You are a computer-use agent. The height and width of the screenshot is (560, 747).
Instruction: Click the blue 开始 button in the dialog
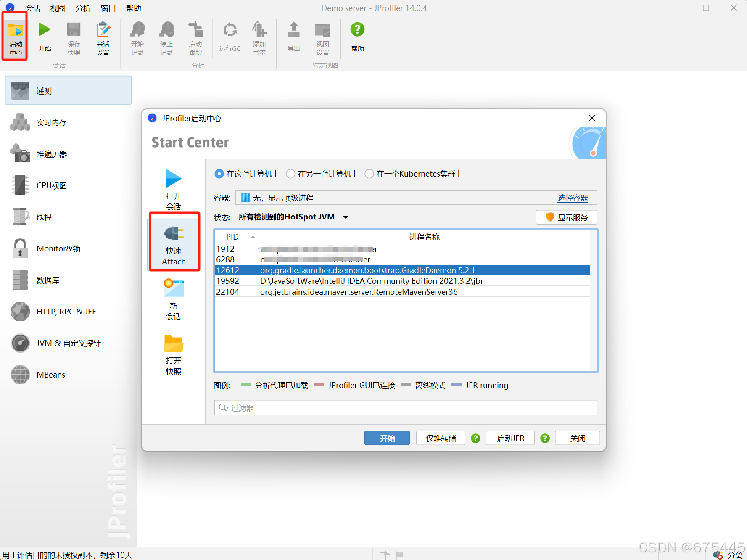coord(387,438)
